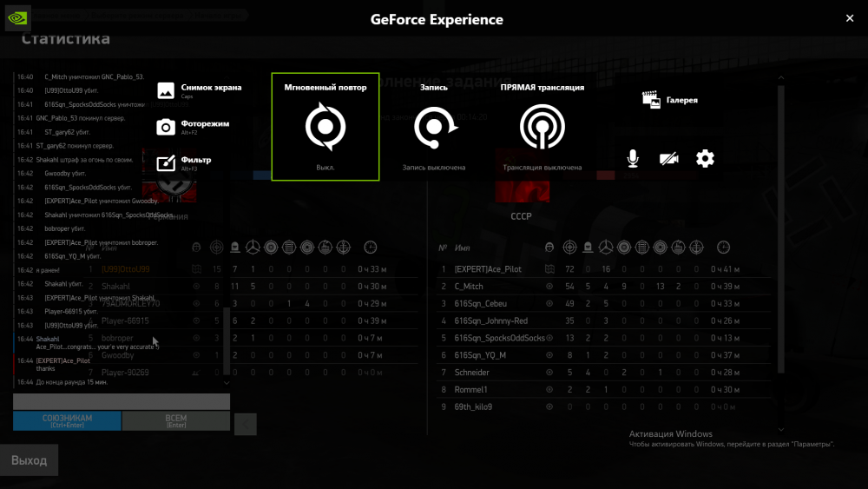Open the Галерея gallery

coord(670,100)
